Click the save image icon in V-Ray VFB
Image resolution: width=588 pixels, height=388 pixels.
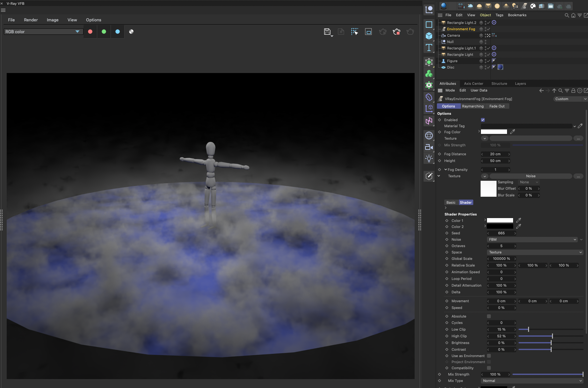click(x=327, y=32)
